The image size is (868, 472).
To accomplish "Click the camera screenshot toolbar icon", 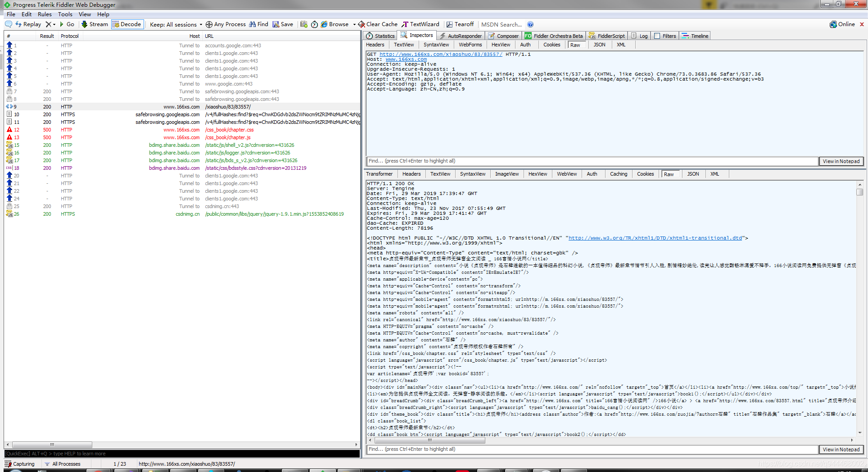I will [304, 24].
